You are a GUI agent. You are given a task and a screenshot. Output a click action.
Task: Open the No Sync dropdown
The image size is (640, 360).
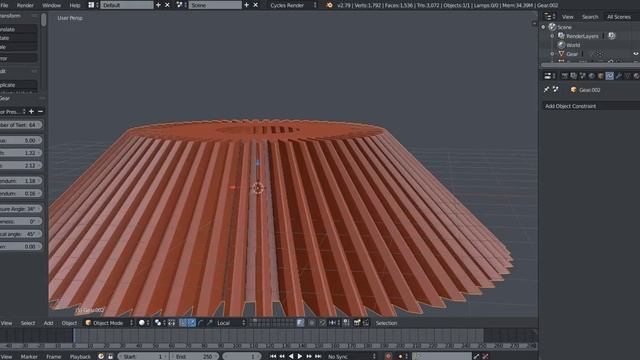point(351,356)
